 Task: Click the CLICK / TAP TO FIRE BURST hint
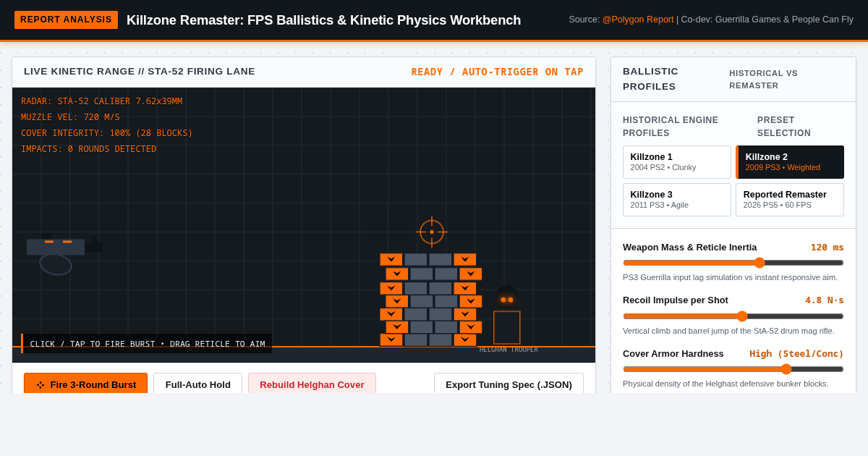click(147, 344)
